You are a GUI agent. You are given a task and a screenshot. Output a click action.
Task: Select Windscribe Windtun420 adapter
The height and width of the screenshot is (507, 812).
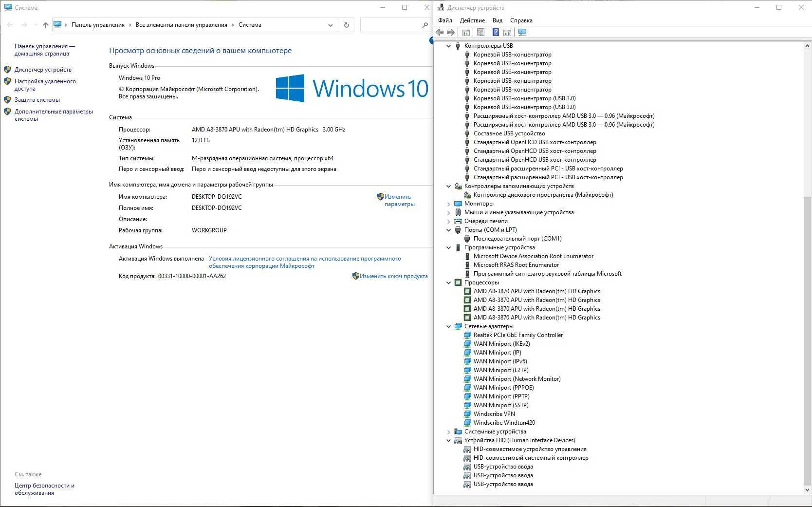pyautogui.click(x=504, y=423)
